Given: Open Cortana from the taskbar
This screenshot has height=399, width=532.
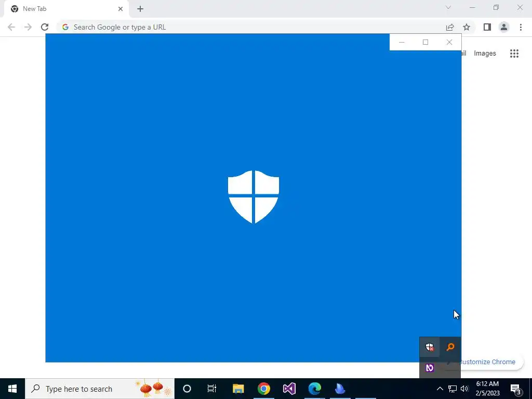Looking at the screenshot, I should click(x=187, y=389).
